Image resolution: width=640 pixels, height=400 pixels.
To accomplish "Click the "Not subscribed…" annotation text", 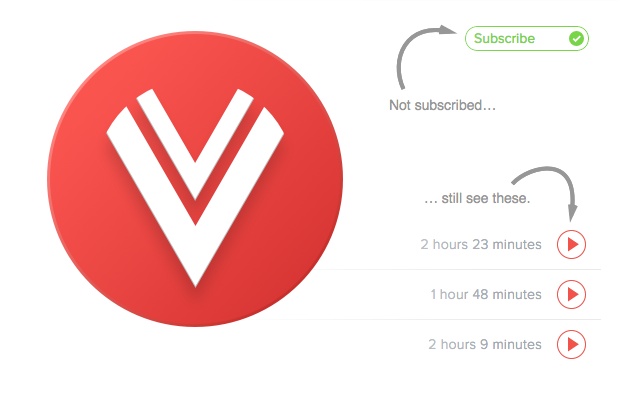I will pos(442,105).
